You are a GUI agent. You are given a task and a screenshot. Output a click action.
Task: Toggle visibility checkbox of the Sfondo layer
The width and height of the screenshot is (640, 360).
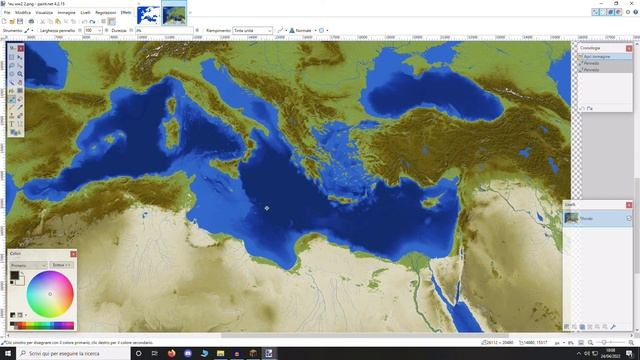tap(629, 218)
